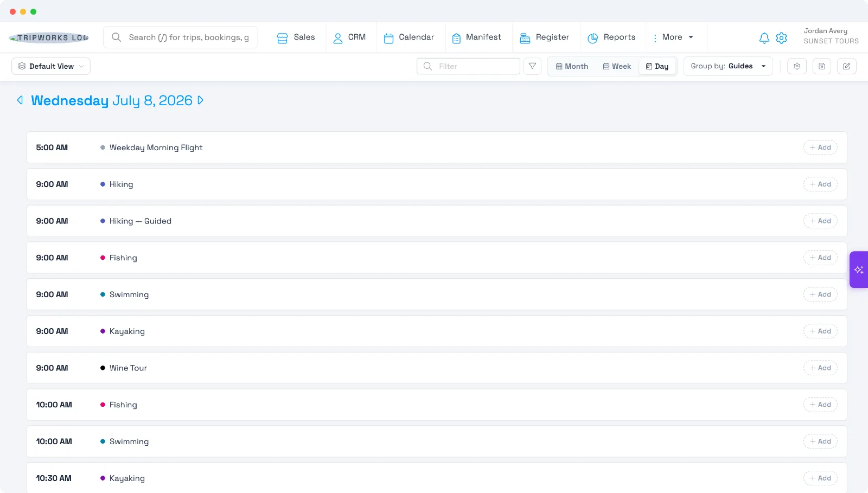Open the 10:00 AM Swimming trip
The width and height of the screenshot is (868, 493).
(x=129, y=441)
